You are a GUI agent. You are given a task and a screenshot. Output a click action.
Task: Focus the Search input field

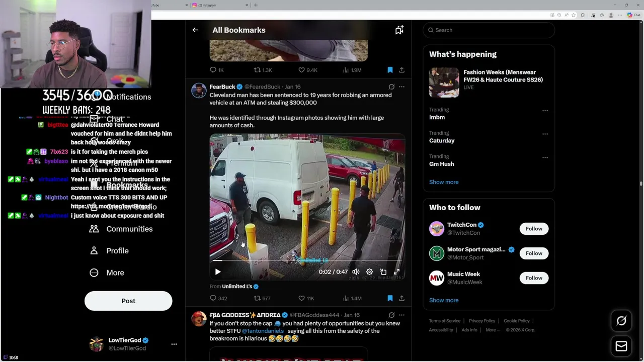click(x=489, y=30)
